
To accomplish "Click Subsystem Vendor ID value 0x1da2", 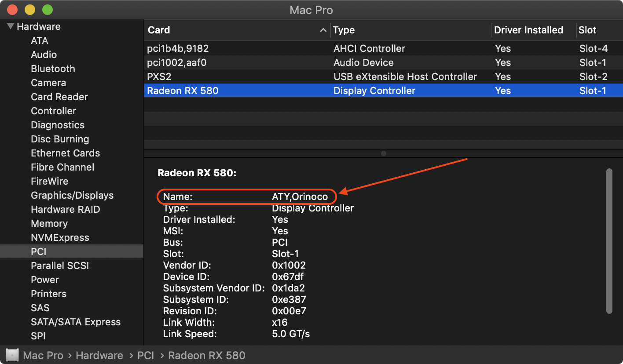I will 289,288.
